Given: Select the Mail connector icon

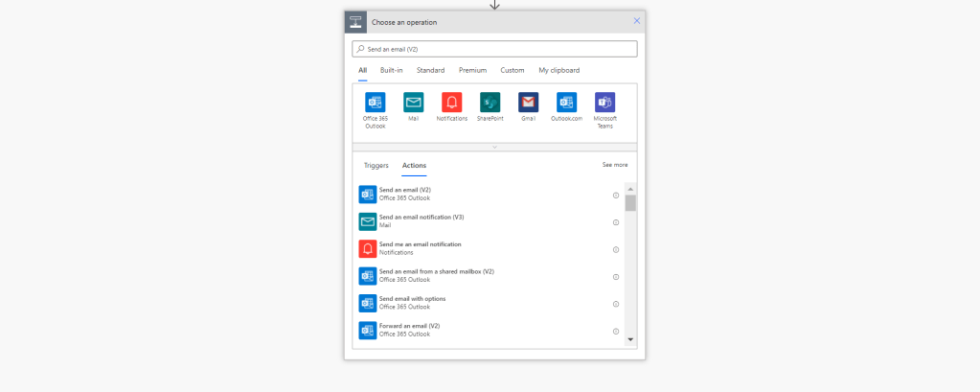Looking at the screenshot, I should [x=413, y=103].
